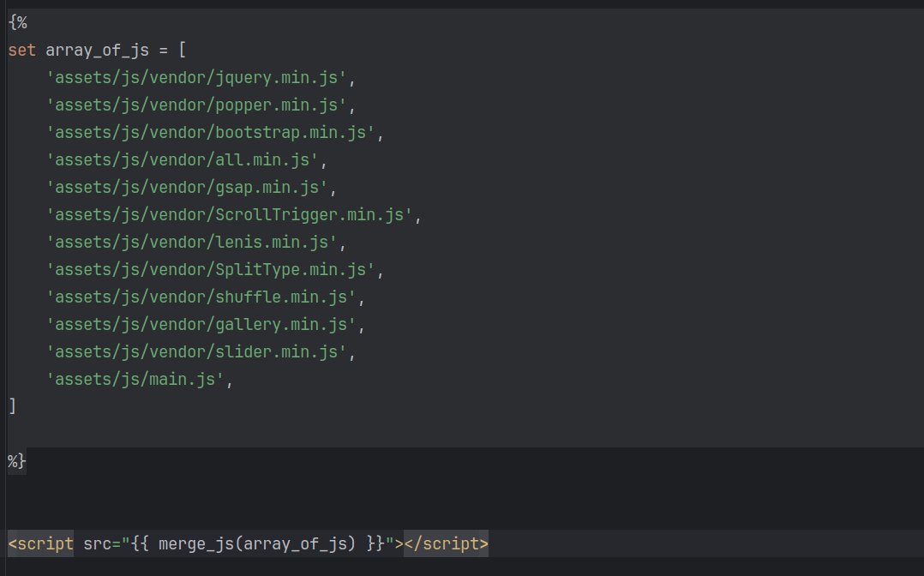Click the lenis.min.js path string
The height and width of the screenshot is (576, 924).
click(191, 243)
